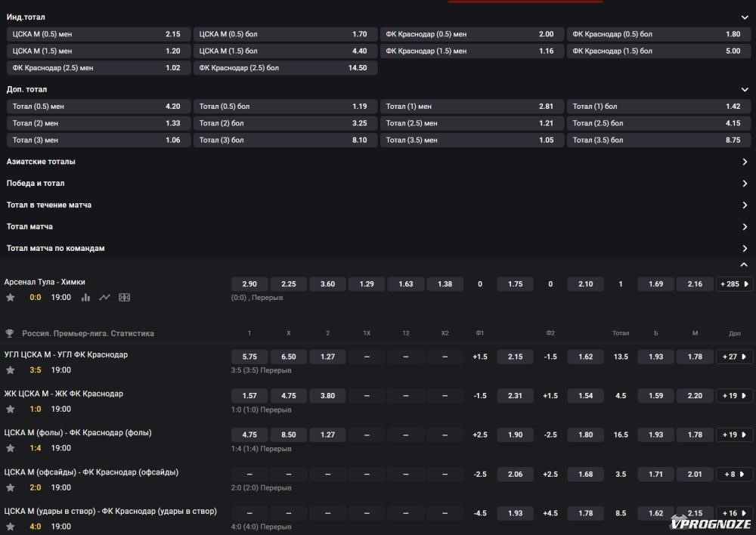Favorite the ЦСКА М (офсайды) match star

coord(10,487)
